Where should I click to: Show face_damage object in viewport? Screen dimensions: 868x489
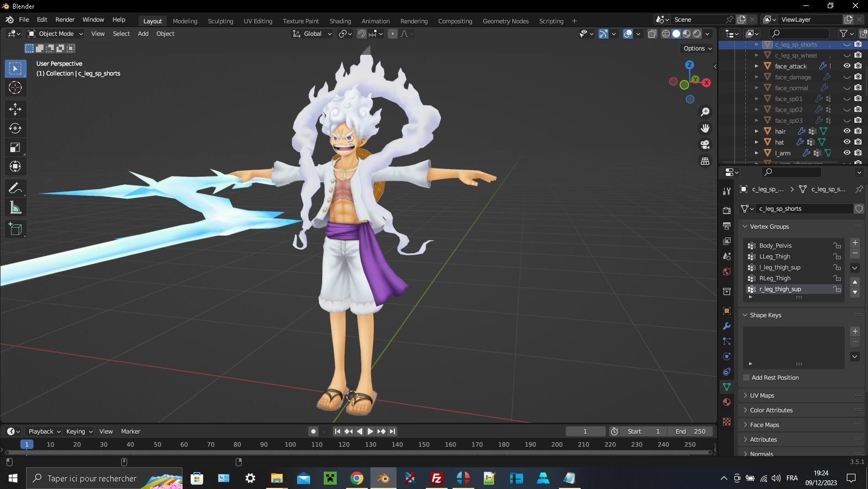point(847,77)
